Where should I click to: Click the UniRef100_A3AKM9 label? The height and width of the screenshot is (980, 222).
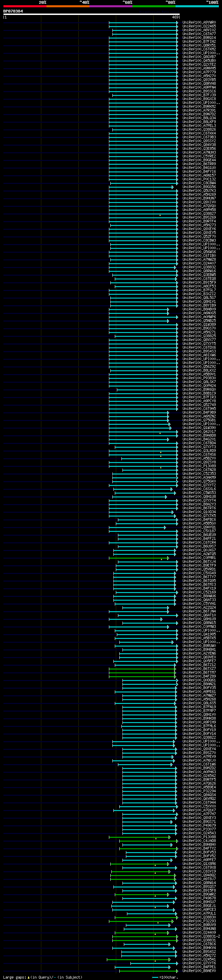(x=199, y=477)
